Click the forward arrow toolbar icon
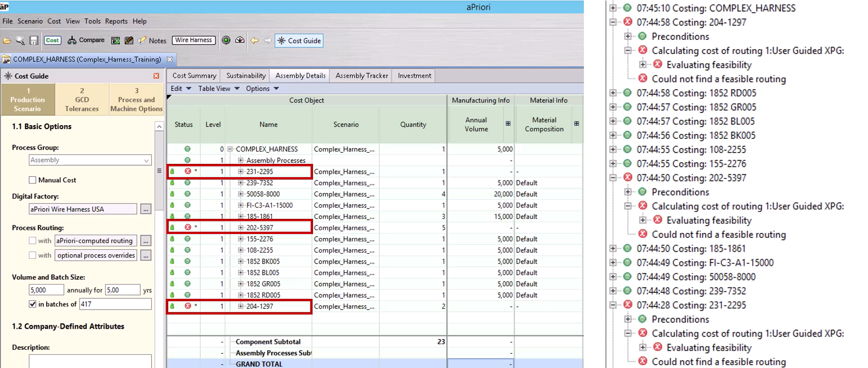The height and width of the screenshot is (368, 868). 267,41
